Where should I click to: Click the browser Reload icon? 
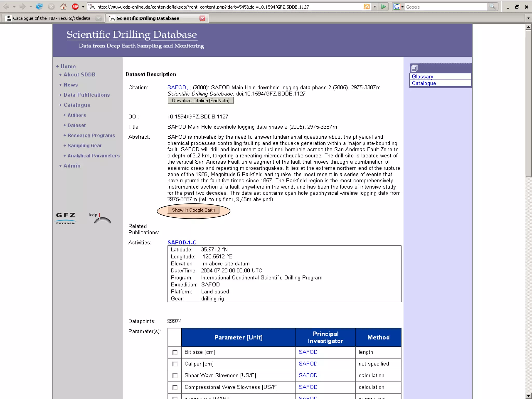click(39, 7)
